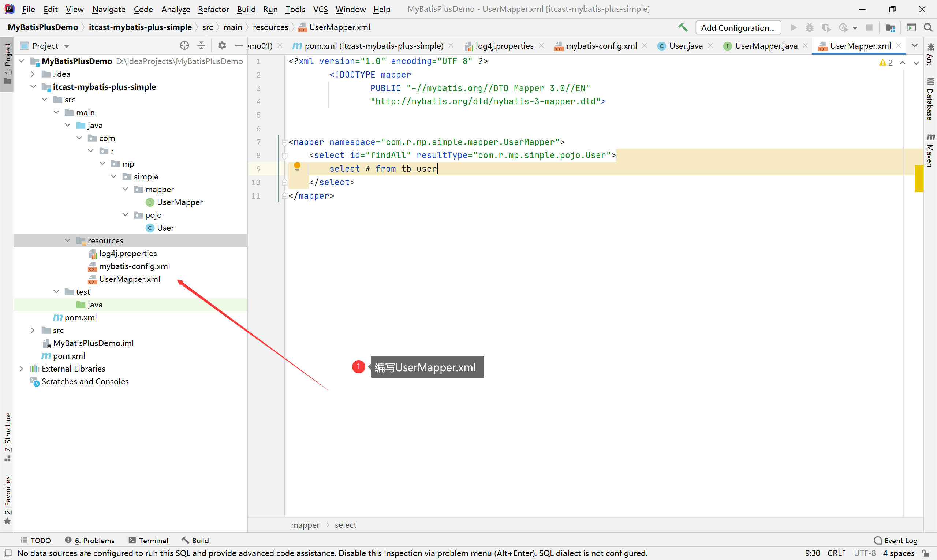The height and width of the screenshot is (560, 937).
Task: Click Collapse All icon in Project panel
Action: (202, 46)
